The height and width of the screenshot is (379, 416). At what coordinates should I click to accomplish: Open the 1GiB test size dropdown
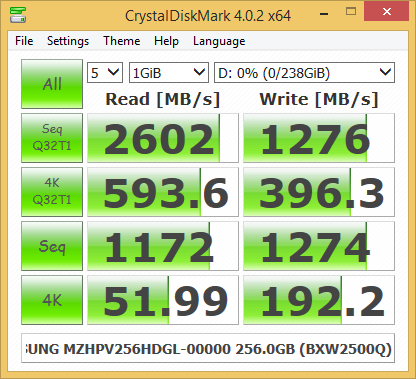click(169, 72)
